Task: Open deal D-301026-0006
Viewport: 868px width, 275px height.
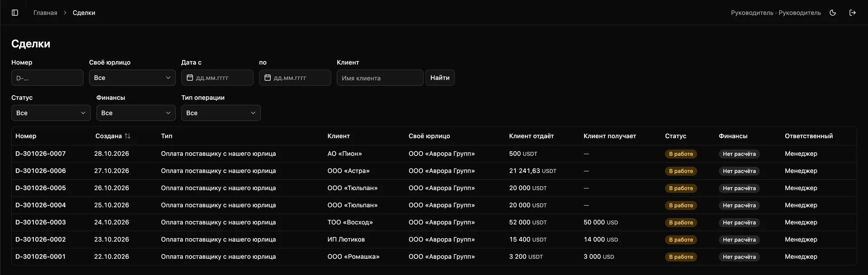Action: point(41,171)
